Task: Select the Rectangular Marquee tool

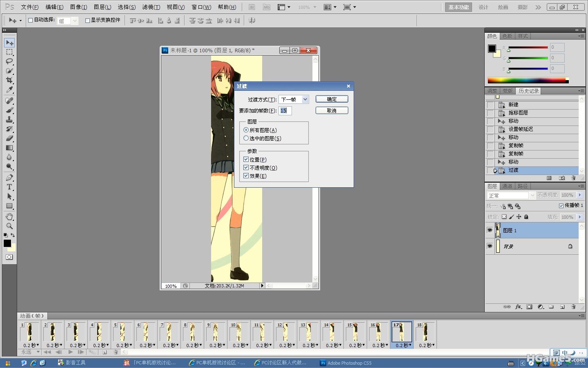Action: [x=9, y=52]
